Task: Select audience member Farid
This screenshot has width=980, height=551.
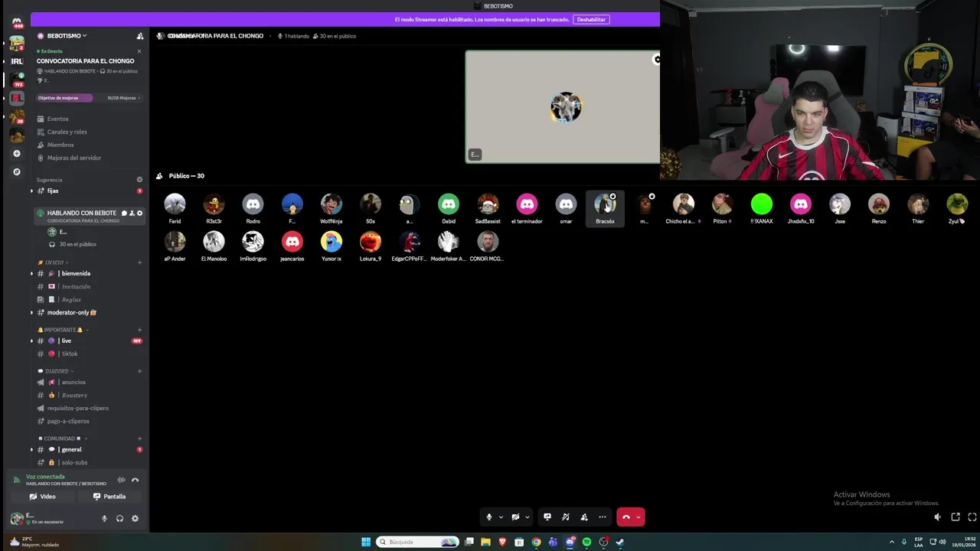Action: click(175, 209)
